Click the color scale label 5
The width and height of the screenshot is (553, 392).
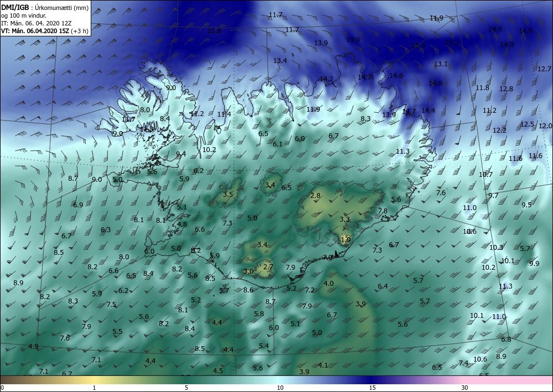point(186,388)
